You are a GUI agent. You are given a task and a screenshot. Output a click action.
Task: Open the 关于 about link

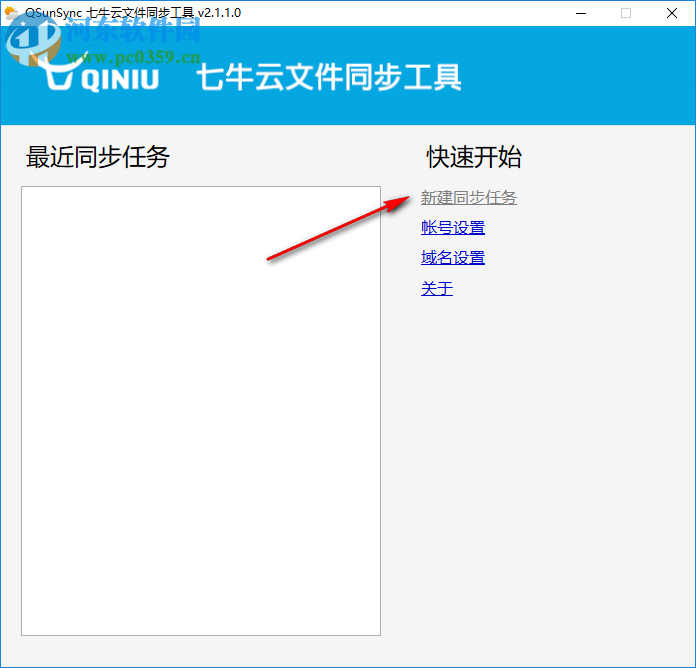[437, 289]
